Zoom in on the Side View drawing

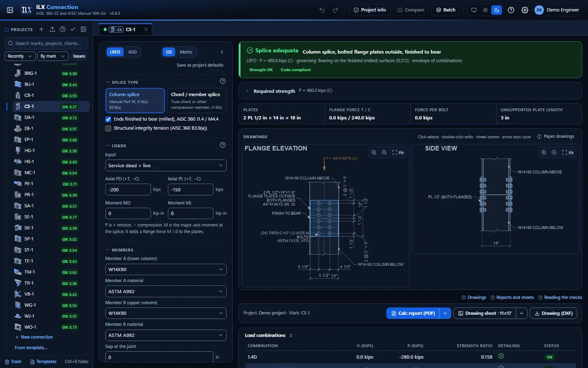[x=544, y=153]
